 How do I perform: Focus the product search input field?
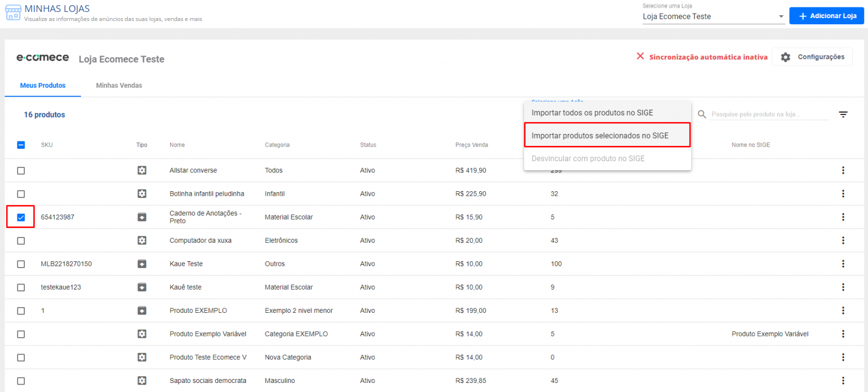point(769,114)
